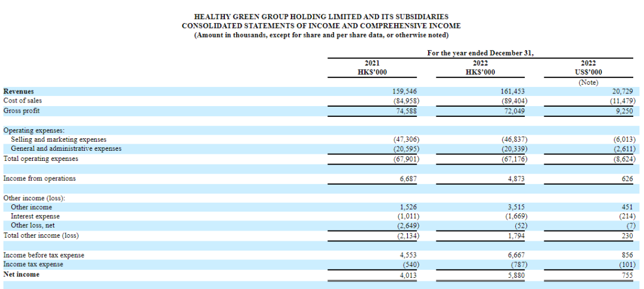
Task: Click 'General and administrative expenses' label
Action: coord(66,148)
